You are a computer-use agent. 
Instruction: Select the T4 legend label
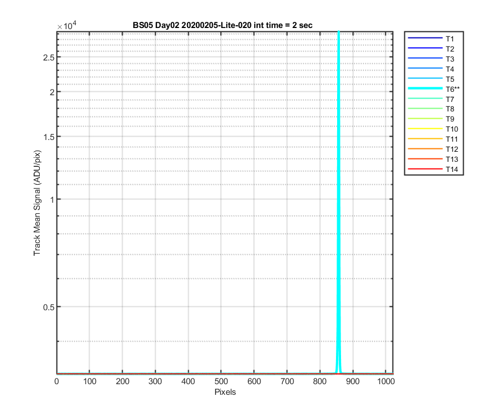click(450, 69)
